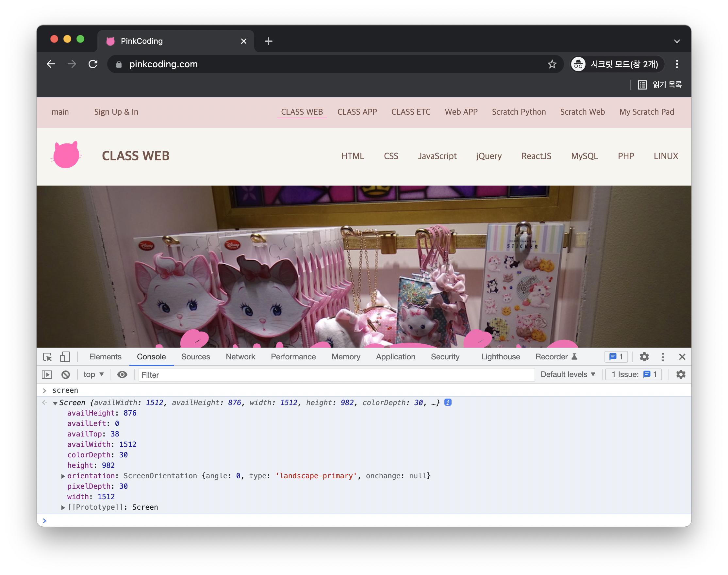Click the availHeight: 876 property
The width and height of the screenshot is (728, 575).
pyautogui.click(x=102, y=413)
